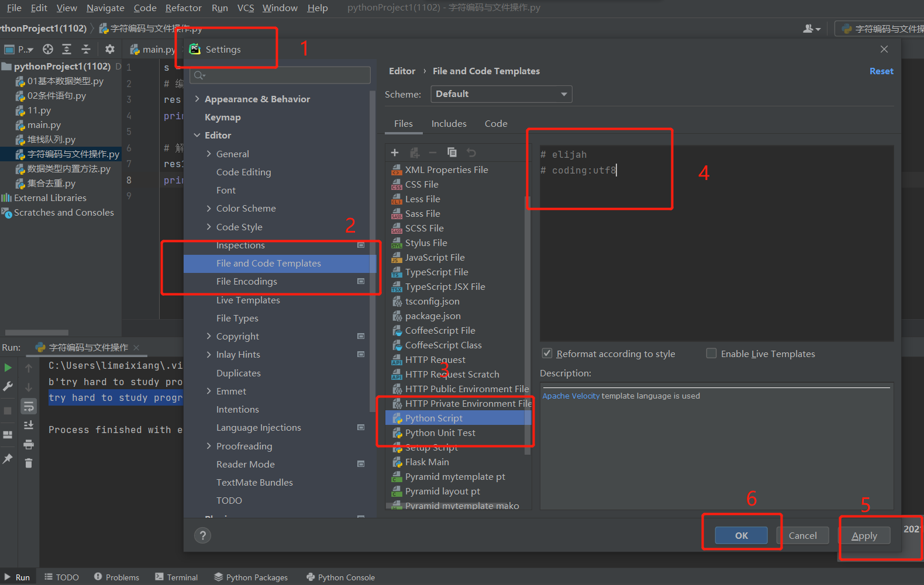
Task: Expand all in Project tool window
Action: coord(67,49)
